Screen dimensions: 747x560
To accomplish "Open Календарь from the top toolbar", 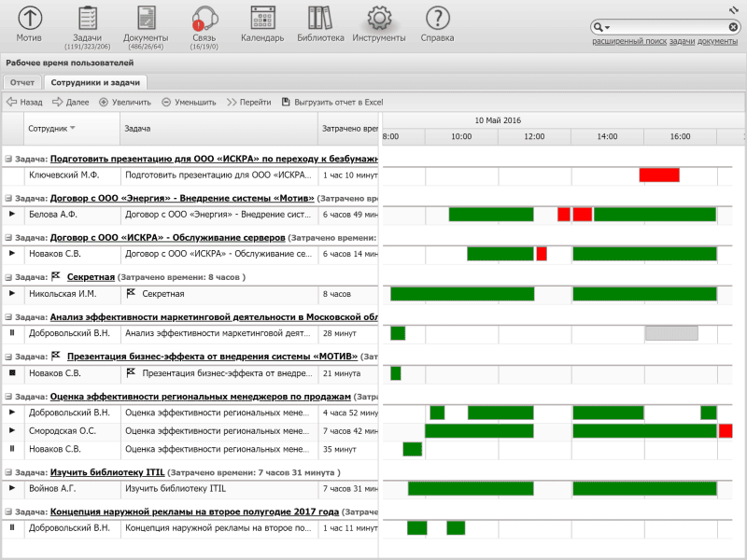I will coord(262,18).
